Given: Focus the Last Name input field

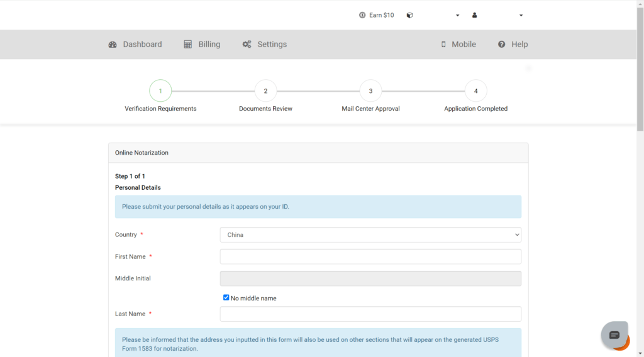Looking at the screenshot, I should point(370,314).
